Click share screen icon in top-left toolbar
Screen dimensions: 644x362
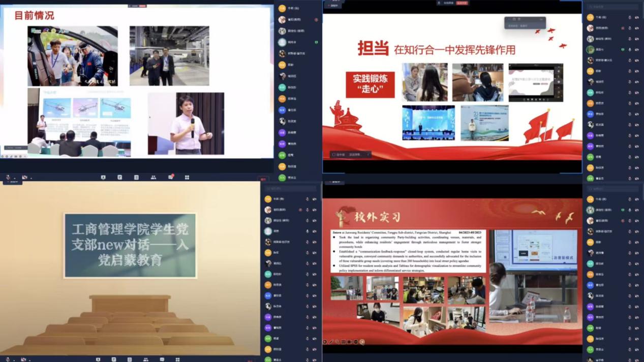coord(103,177)
